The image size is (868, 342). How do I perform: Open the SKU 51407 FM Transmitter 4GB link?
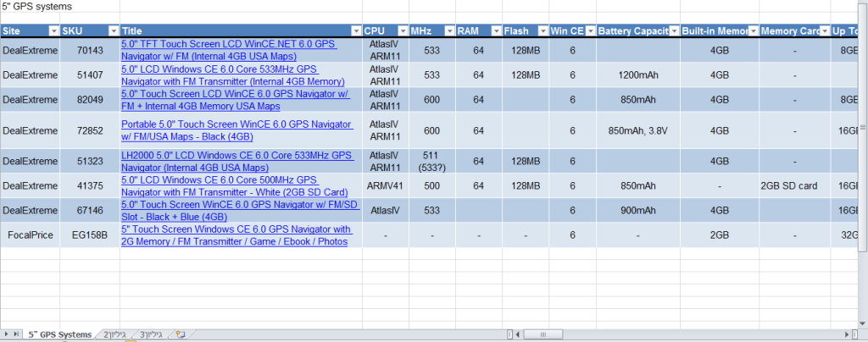[x=232, y=75]
